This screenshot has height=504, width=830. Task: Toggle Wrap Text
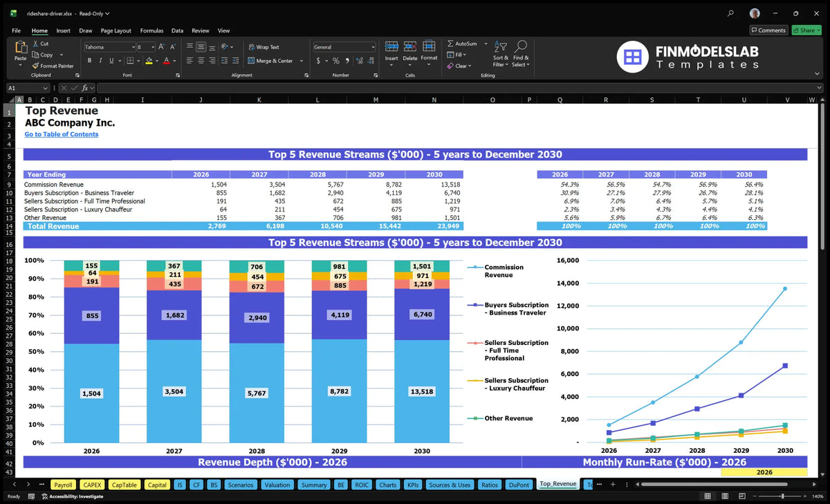[x=264, y=47]
